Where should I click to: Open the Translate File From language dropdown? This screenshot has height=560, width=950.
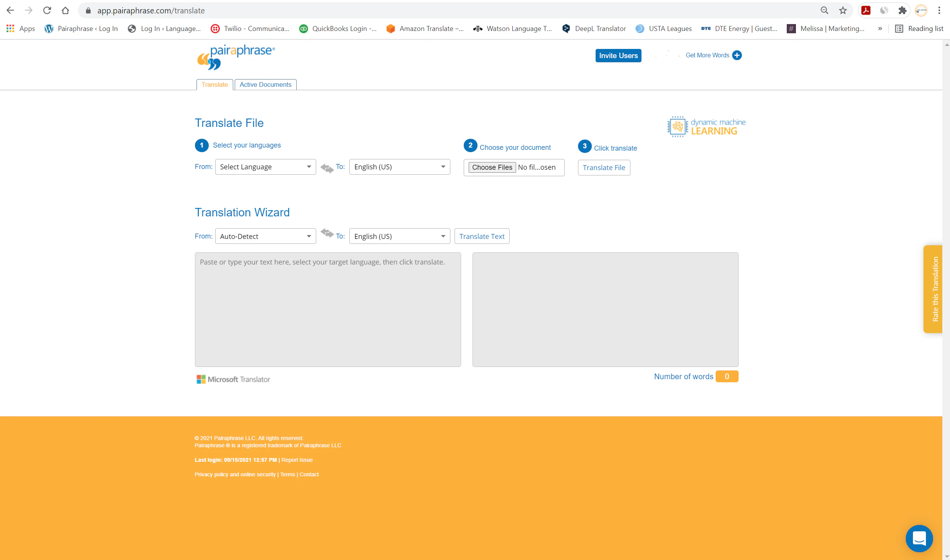tap(265, 167)
